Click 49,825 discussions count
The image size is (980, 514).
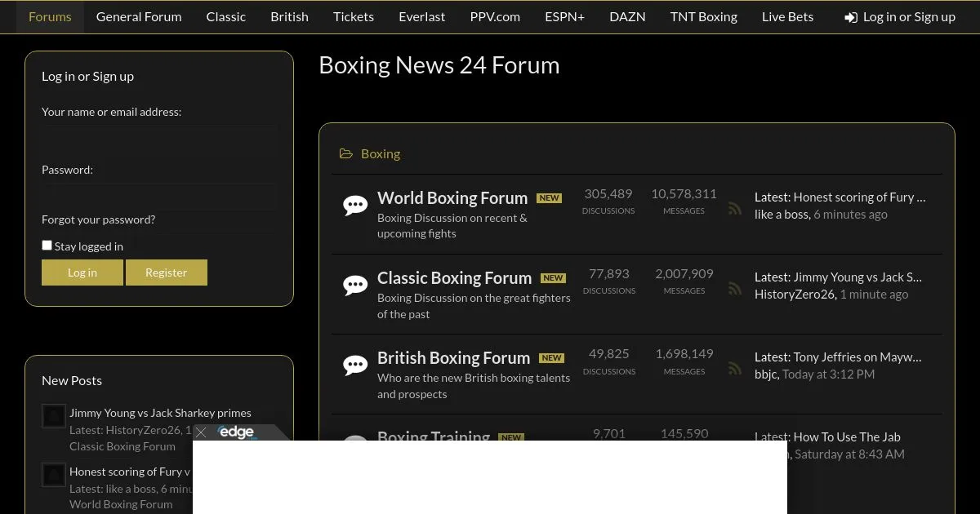(x=609, y=354)
